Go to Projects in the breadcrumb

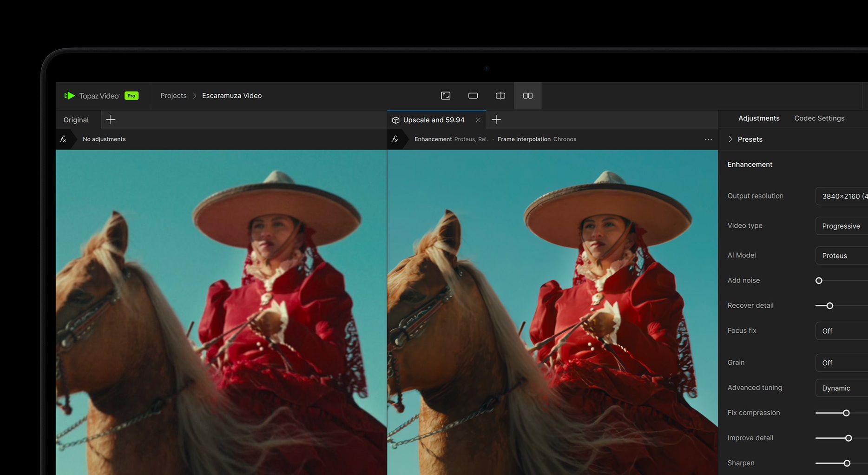tap(173, 96)
